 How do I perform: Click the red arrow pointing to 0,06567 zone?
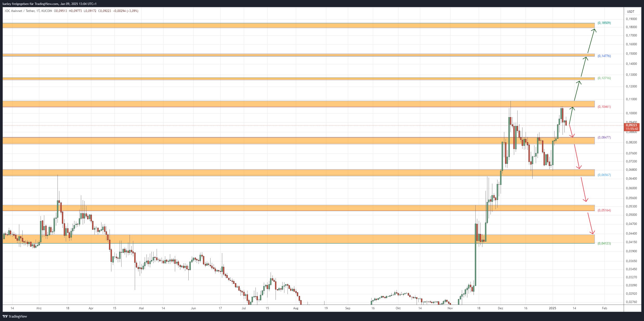pyautogui.click(x=577, y=156)
